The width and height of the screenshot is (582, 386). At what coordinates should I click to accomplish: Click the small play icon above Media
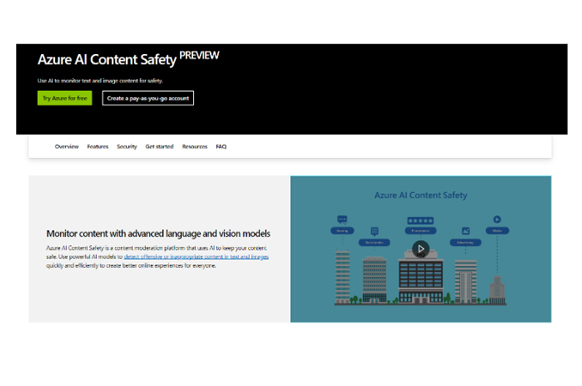click(497, 219)
